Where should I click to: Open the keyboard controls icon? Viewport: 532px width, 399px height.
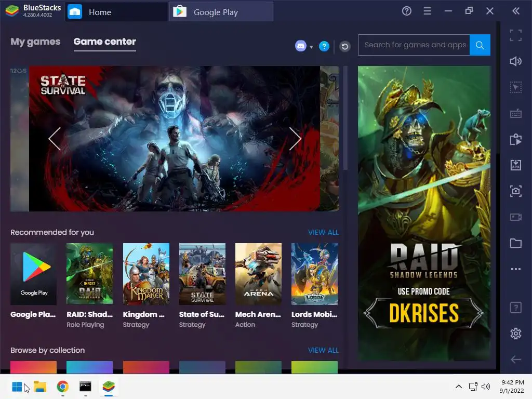click(515, 113)
